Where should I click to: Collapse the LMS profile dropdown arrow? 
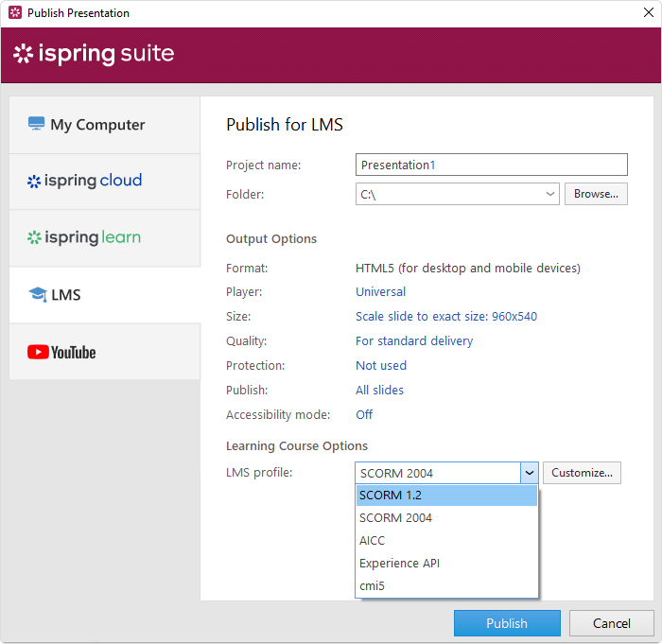[x=530, y=473]
